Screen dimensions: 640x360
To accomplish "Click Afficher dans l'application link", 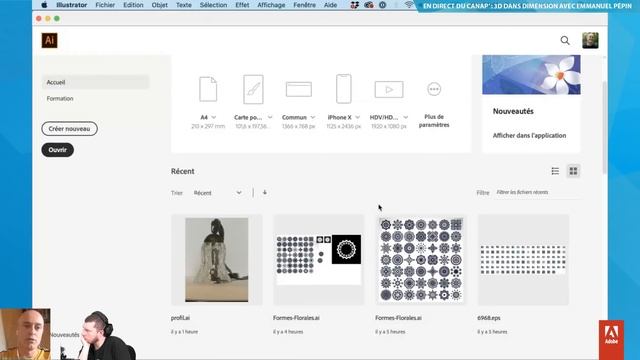I will coord(529,136).
